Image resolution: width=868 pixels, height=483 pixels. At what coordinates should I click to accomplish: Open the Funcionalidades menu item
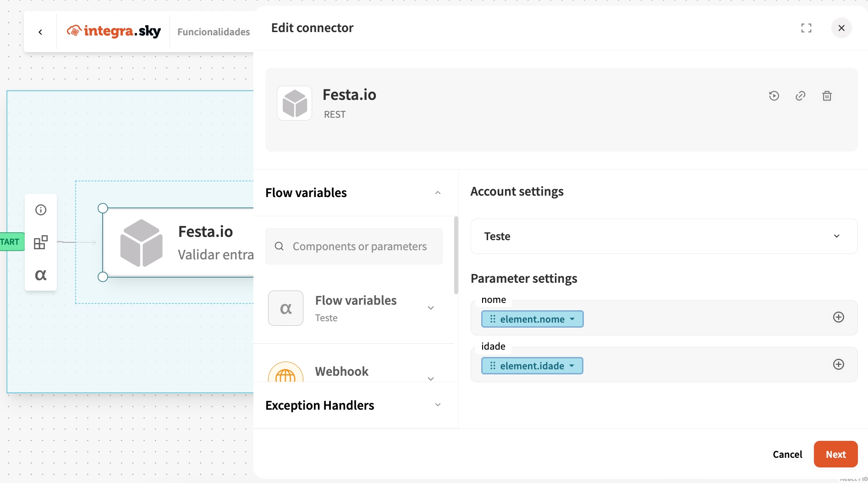tap(214, 32)
